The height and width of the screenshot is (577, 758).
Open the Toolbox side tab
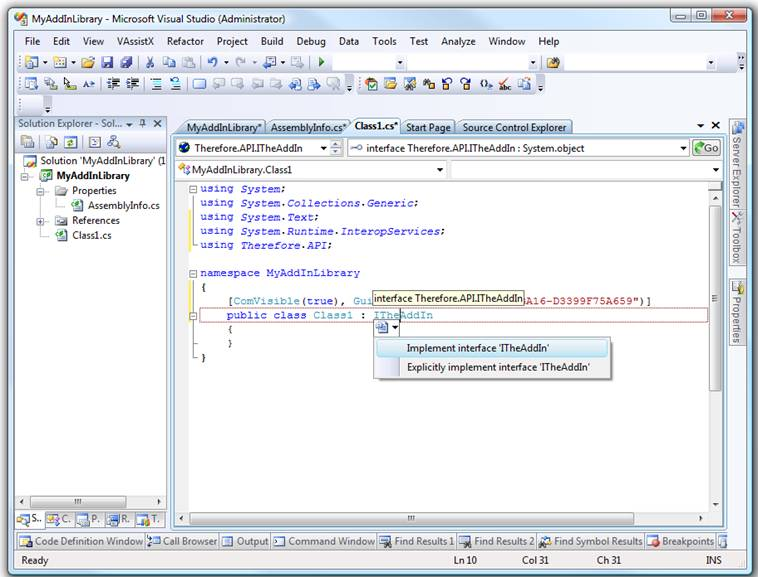737,238
